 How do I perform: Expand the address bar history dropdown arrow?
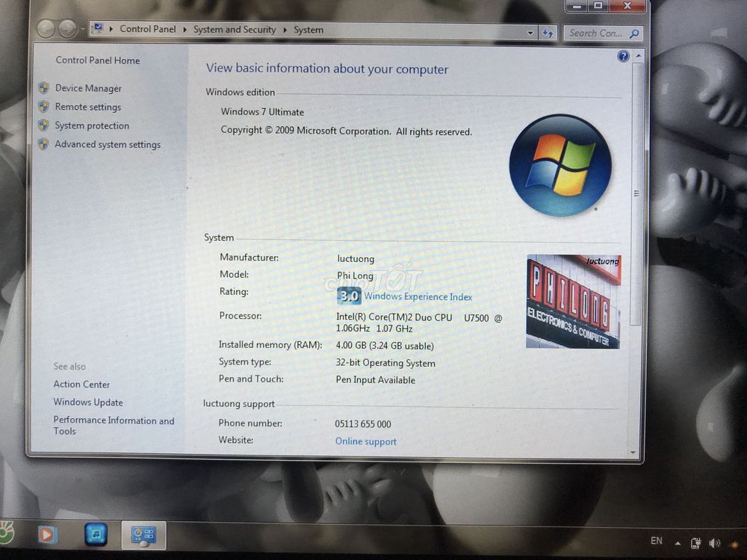tap(530, 33)
